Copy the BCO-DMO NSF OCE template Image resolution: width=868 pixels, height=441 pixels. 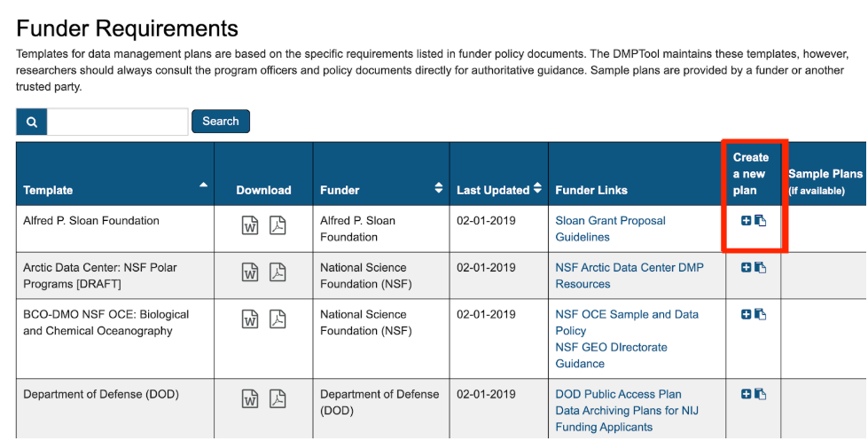tap(761, 314)
